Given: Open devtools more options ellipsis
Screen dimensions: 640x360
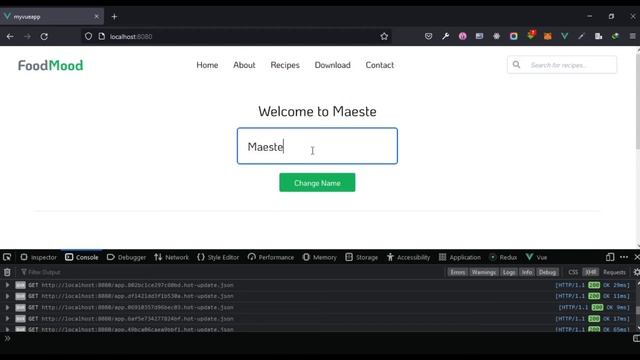Looking at the screenshot, I should pyautogui.click(x=624, y=257).
